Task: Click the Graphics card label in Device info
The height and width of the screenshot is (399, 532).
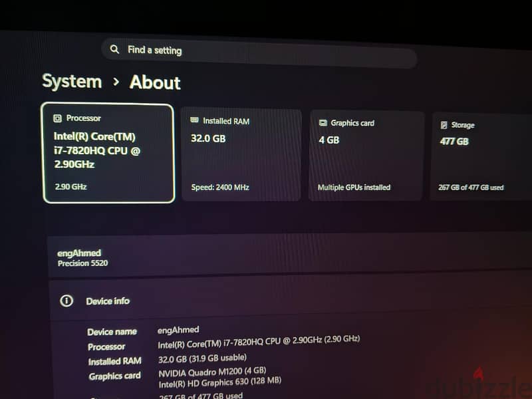Action: click(x=114, y=376)
